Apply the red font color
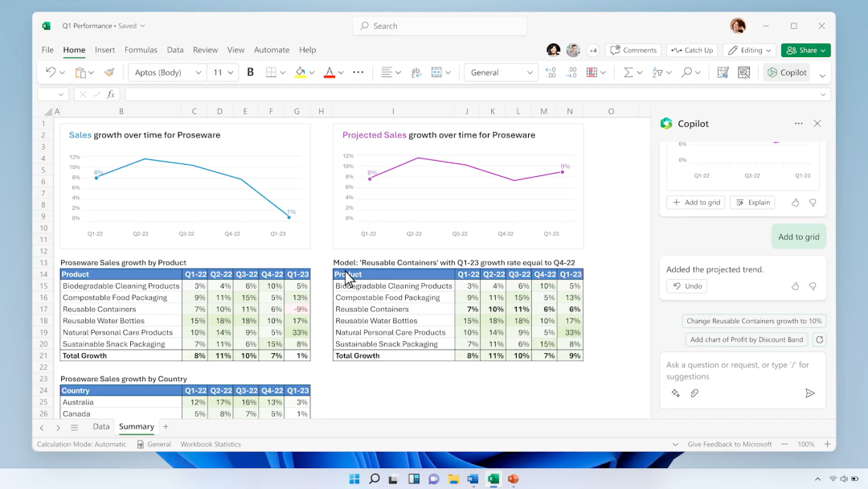Viewport: 868px width, 489px height. coord(330,72)
